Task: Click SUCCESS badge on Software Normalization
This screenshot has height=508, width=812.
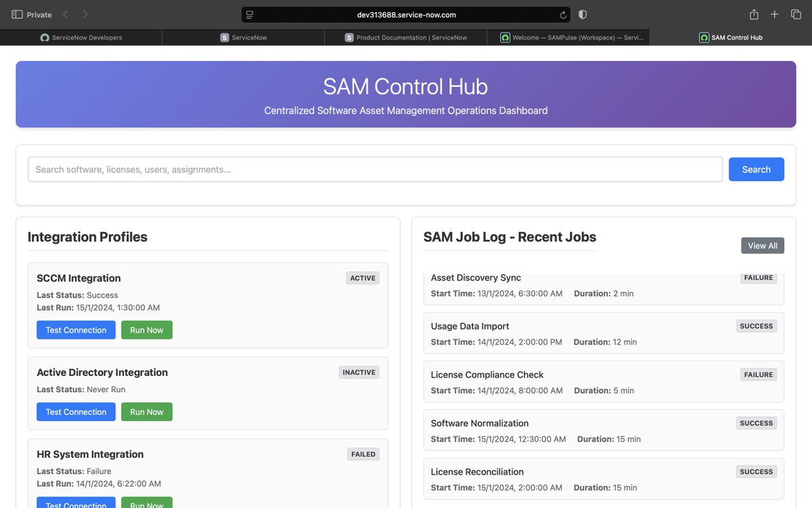Action: point(757,423)
